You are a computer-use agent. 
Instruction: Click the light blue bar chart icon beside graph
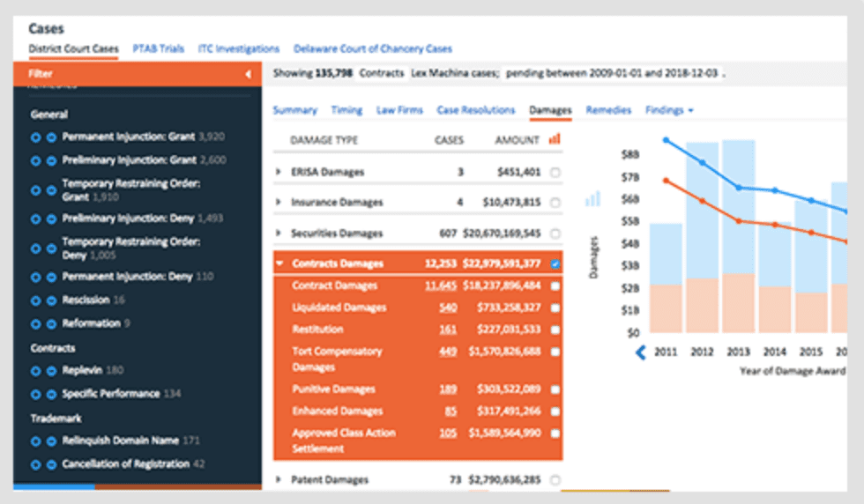tap(592, 200)
